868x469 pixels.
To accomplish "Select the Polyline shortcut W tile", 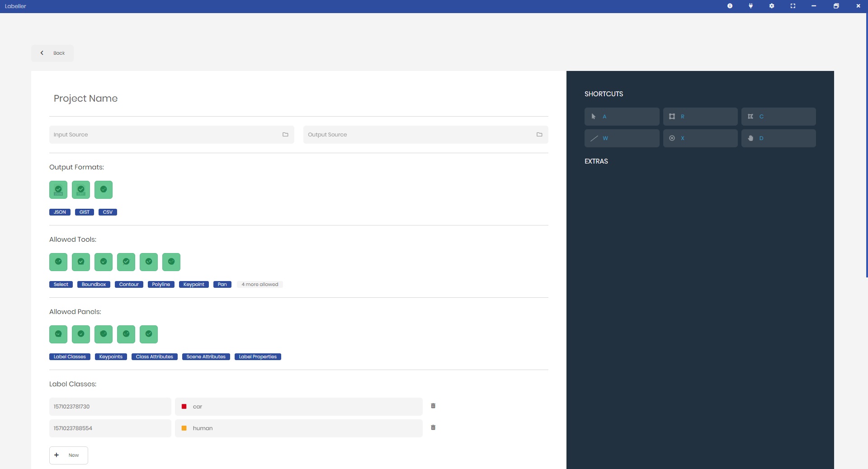I will coord(622,138).
